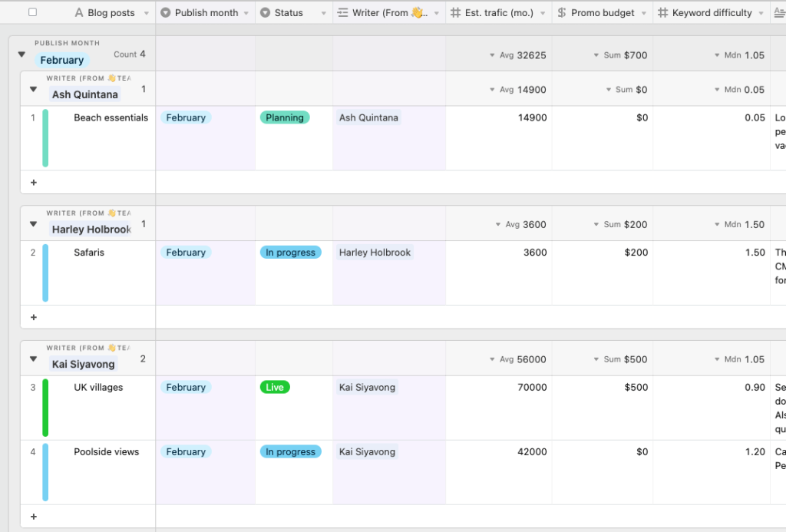786x532 pixels.
Task: Select the checkbox area of the Beach essentials row
Action: click(31, 117)
